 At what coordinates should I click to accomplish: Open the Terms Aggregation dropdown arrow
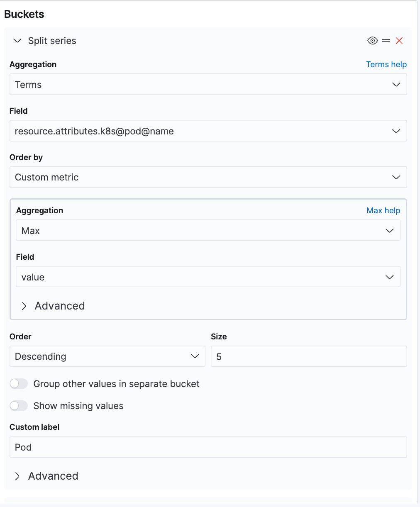pyautogui.click(x=397, y=84)
